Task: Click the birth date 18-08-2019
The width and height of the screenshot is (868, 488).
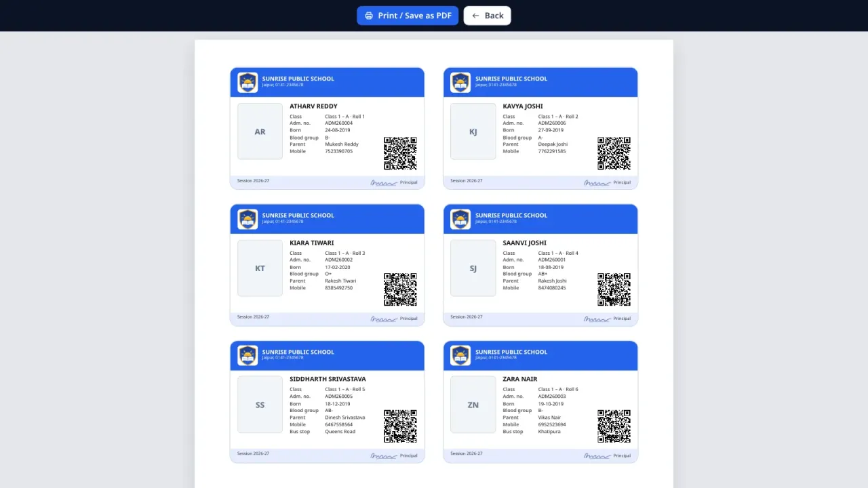Action: pos(551,267)
